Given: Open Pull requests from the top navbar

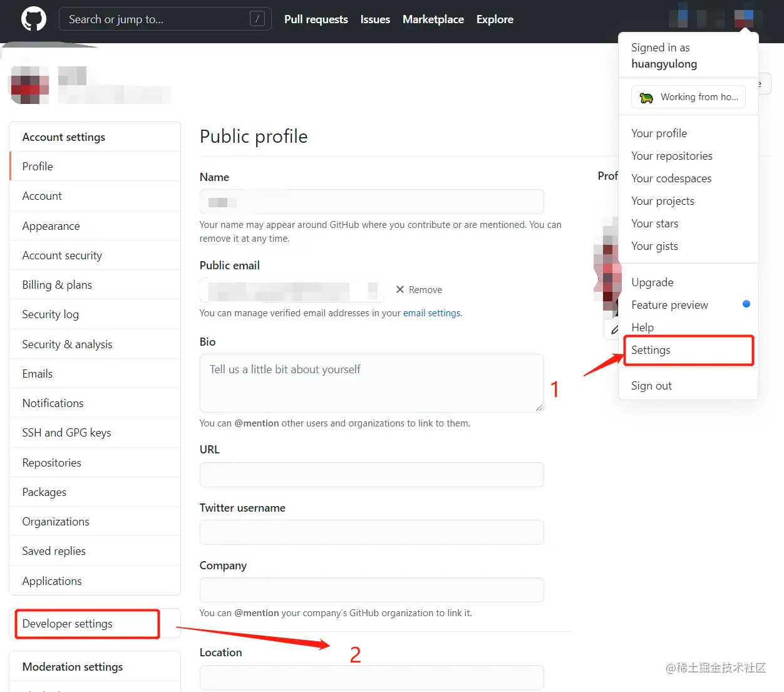Looking at the screenshot, I should pyautogui.click(x=316, y=19).
